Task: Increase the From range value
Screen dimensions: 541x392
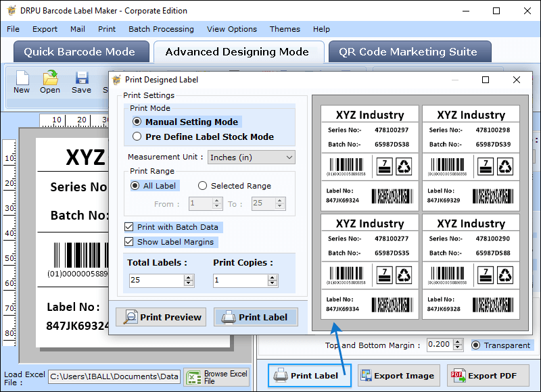Action: [217, 201]
